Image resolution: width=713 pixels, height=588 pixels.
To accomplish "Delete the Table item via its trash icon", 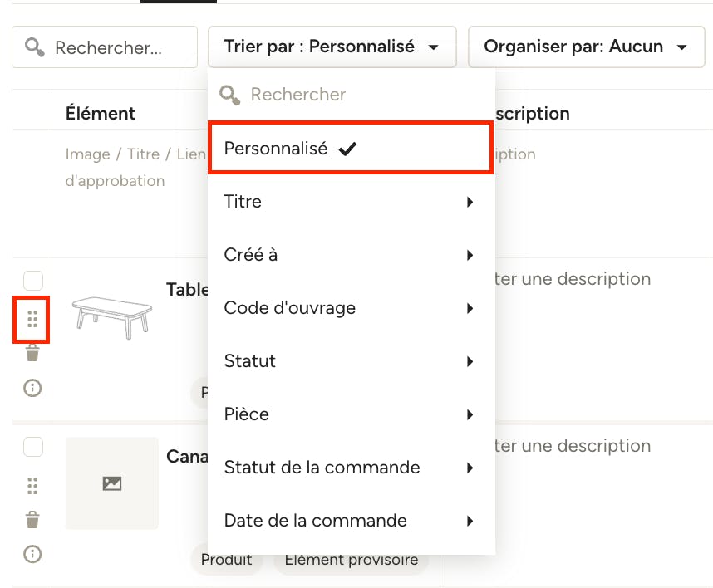I will pyautogui.click(x=32, y=353).
